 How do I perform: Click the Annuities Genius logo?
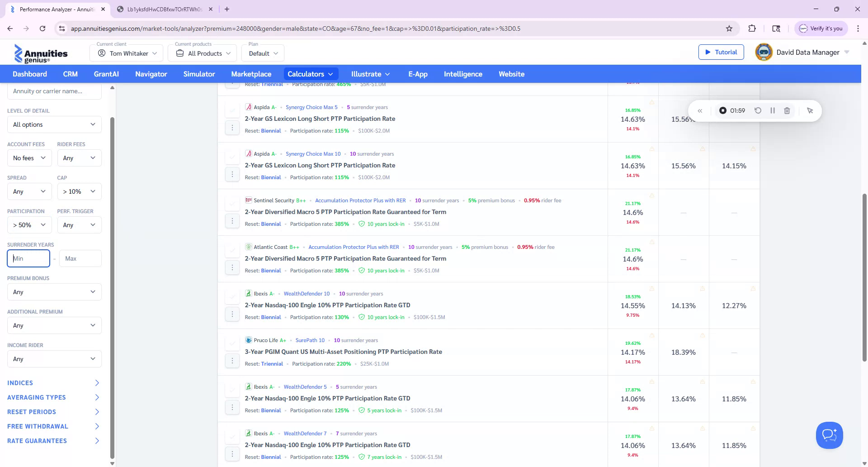coord(41,53)
